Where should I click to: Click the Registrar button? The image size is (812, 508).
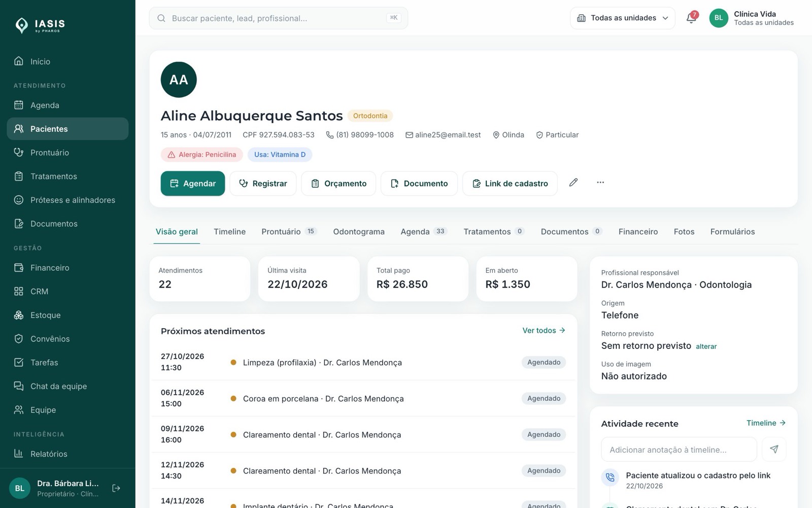pyautogui.click(x=263, y=183)
